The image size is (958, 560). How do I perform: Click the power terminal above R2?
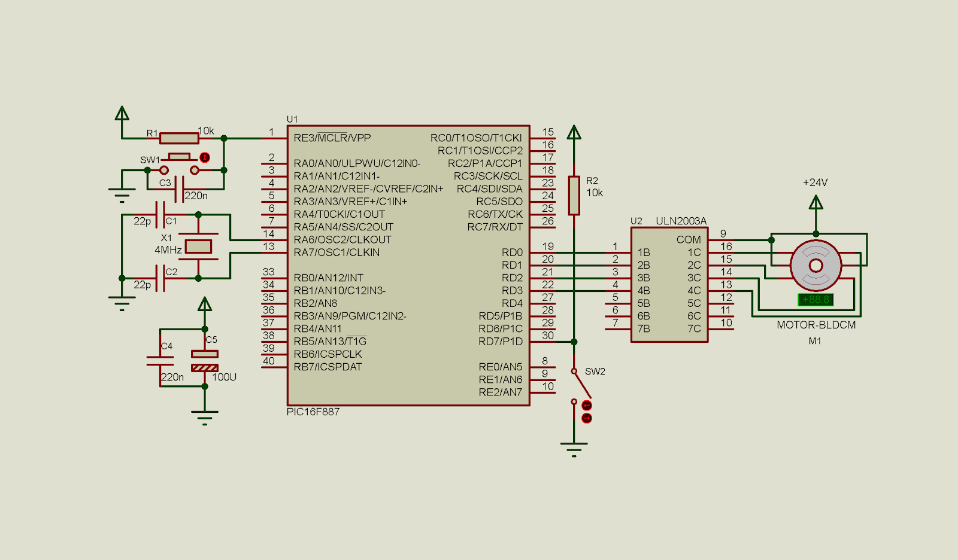[574, 132]
